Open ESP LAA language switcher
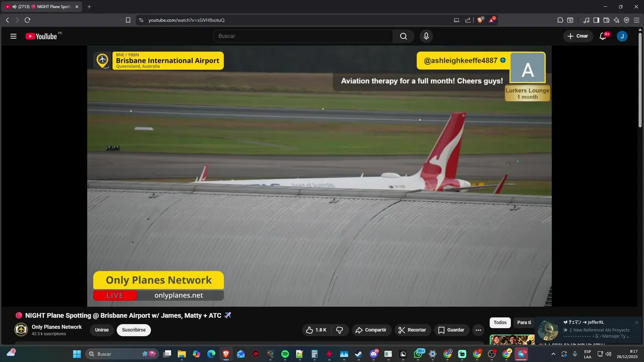The image size is (644, 362). click(x=588, y=354)
